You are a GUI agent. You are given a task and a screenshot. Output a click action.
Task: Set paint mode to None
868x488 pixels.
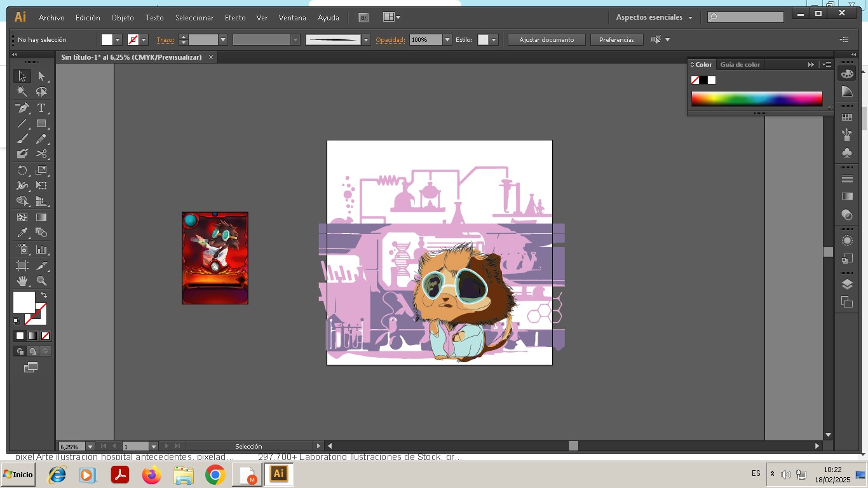(x=45, y=335)
